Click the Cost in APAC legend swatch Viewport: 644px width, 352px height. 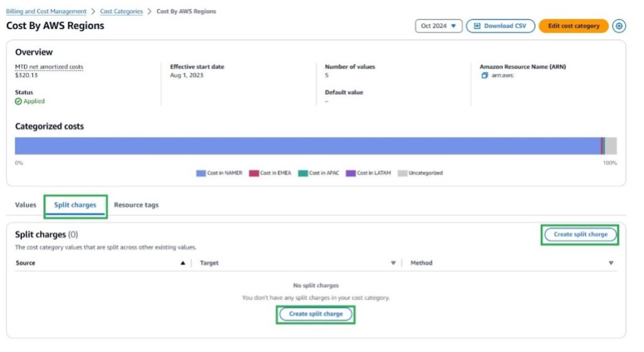[x=303, y=173]
